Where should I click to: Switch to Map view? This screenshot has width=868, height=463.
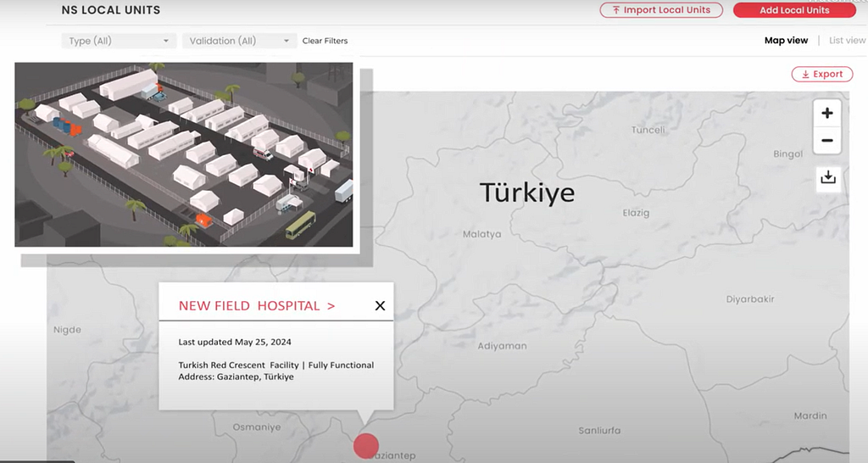(x=786, y=41)
